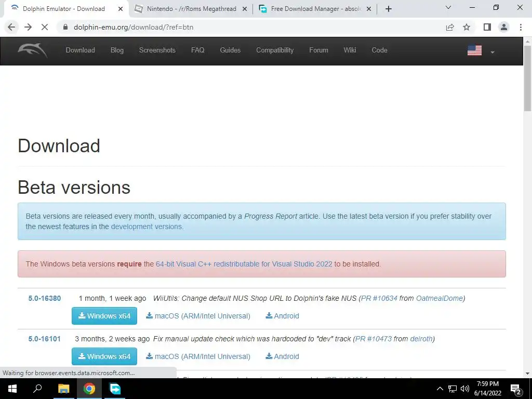Viewport: 532px width, 399px height.
Task: Open the Guides nav item
Action: pos(230,50)
